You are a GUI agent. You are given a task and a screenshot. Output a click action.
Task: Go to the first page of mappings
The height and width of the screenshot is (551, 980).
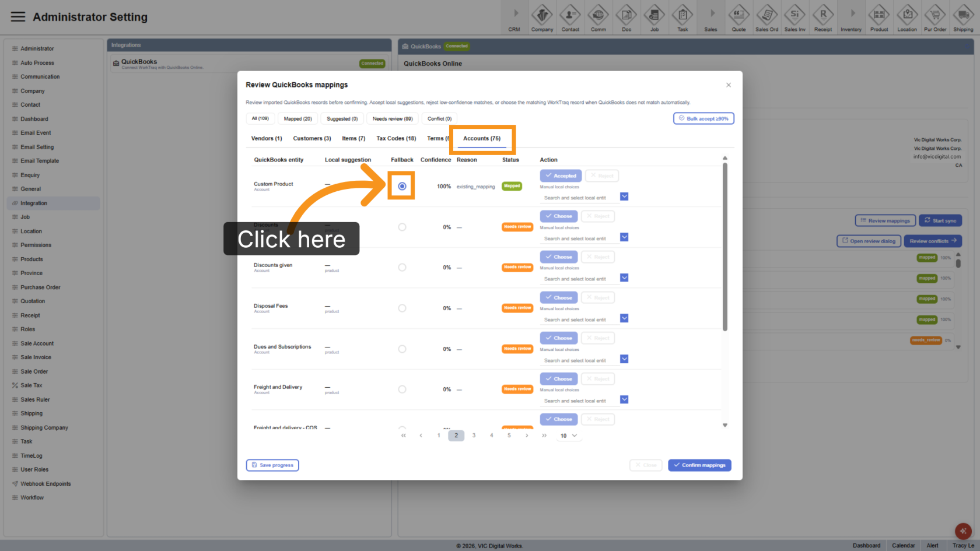click(403, 436)
